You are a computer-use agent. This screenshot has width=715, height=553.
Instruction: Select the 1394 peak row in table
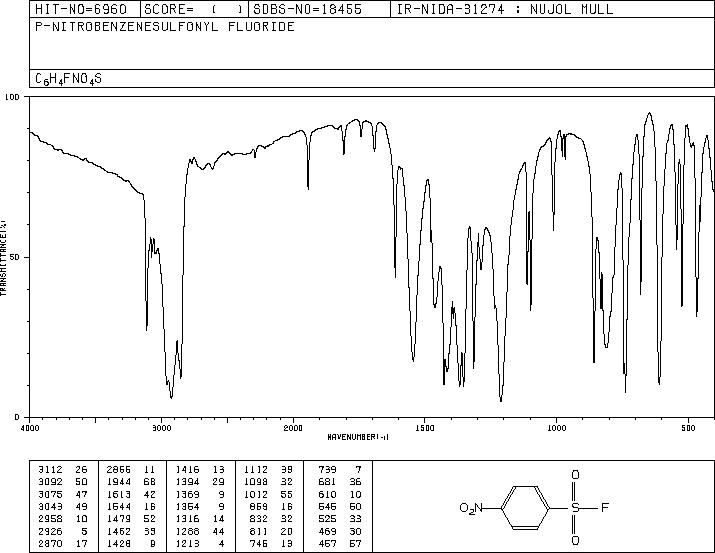[200, 482]
